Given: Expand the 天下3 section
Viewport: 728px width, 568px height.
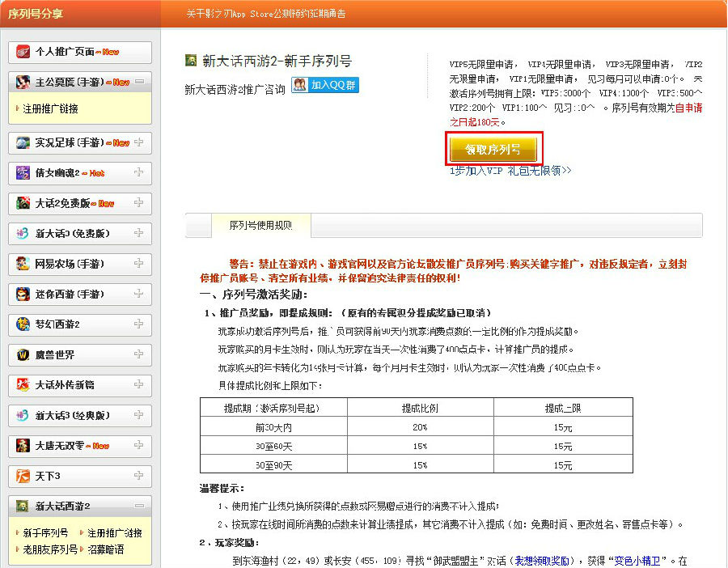Looking at the screenshot, I should pyautogui.click(x=139, y=476).
